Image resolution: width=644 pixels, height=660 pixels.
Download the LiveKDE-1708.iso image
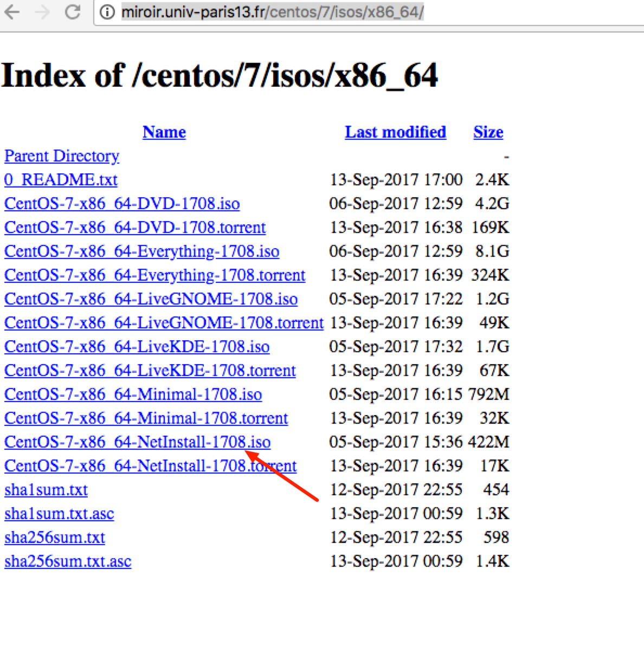tap(137, 347)
